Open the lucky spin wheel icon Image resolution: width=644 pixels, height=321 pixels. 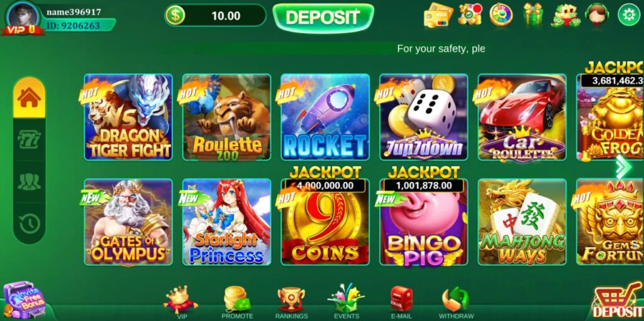coord(501,14)
